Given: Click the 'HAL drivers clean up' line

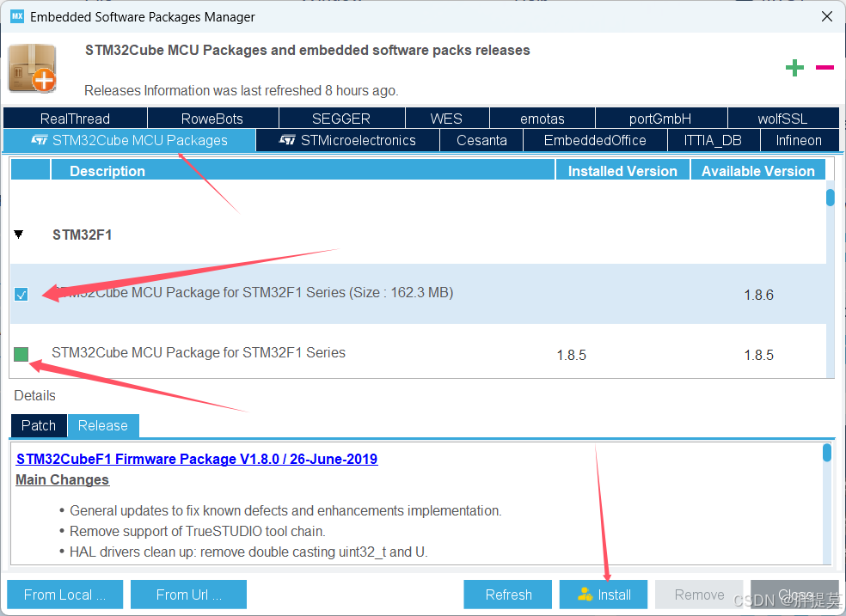Looking at the screenshot, I should click(248, 552).
